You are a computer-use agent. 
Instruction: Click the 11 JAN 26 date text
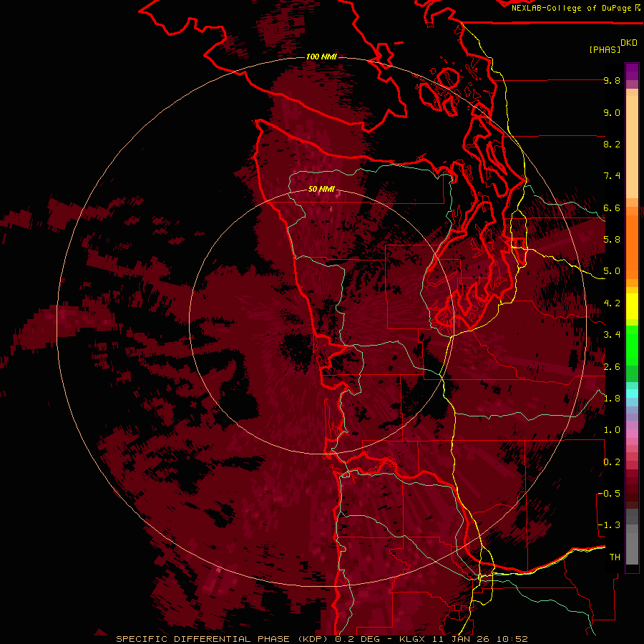462,639
